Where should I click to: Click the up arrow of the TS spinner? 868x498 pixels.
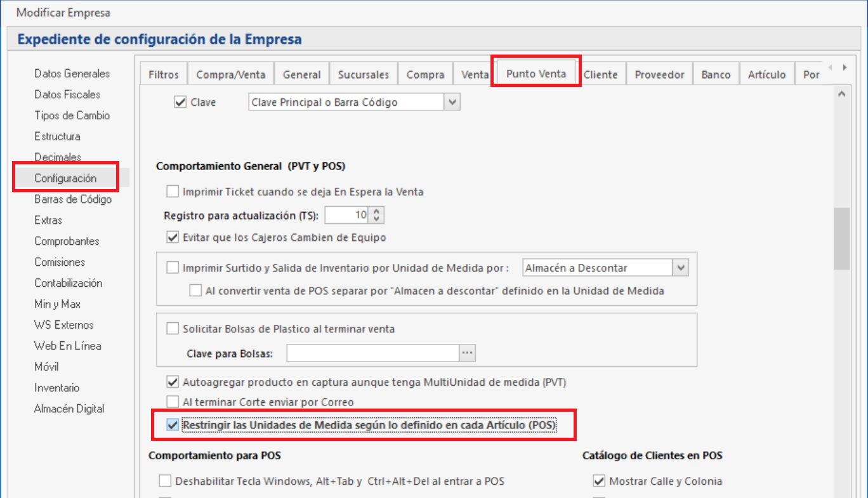tap(377, 211)
